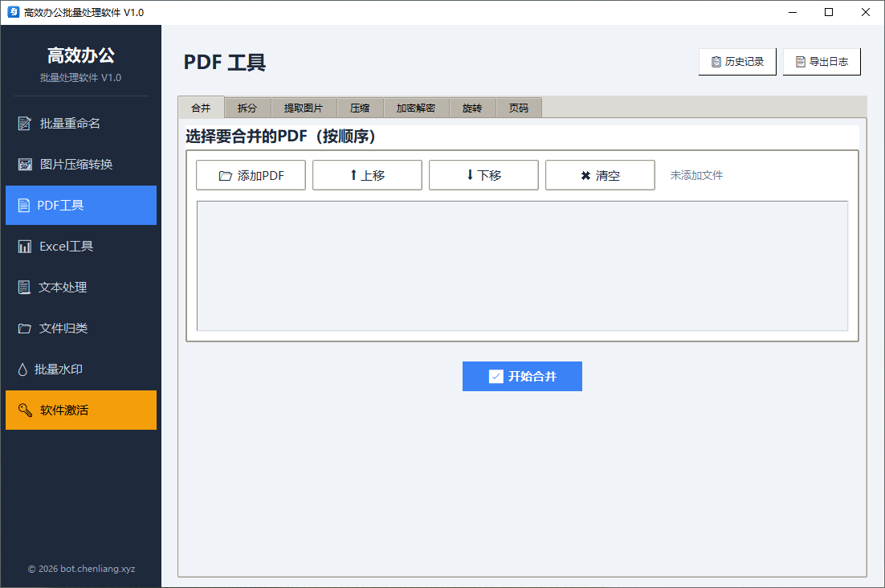Click the PDF 工具 page heading
This screenshot has height=588, width=885.
coord(225,62)
